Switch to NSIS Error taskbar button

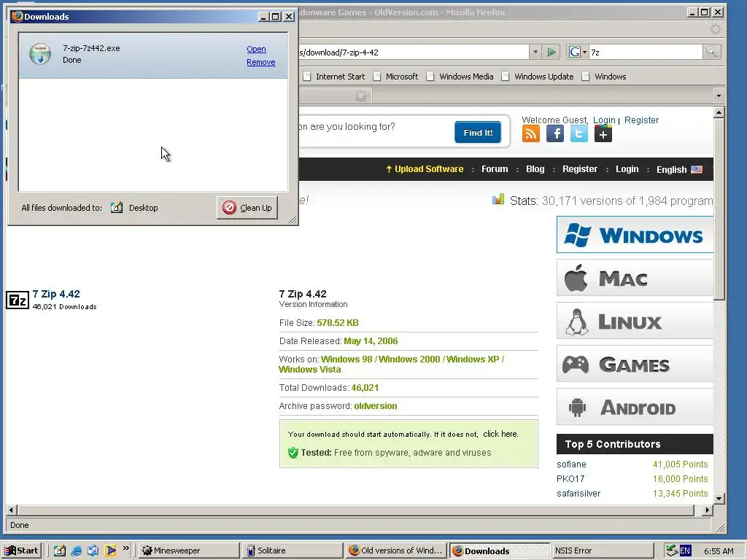tap(603, 551)
